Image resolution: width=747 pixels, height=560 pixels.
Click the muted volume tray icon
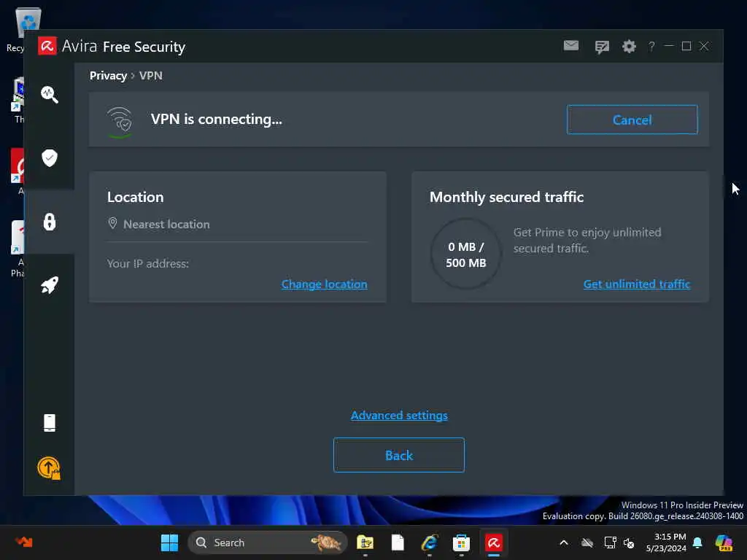(628, 542)
